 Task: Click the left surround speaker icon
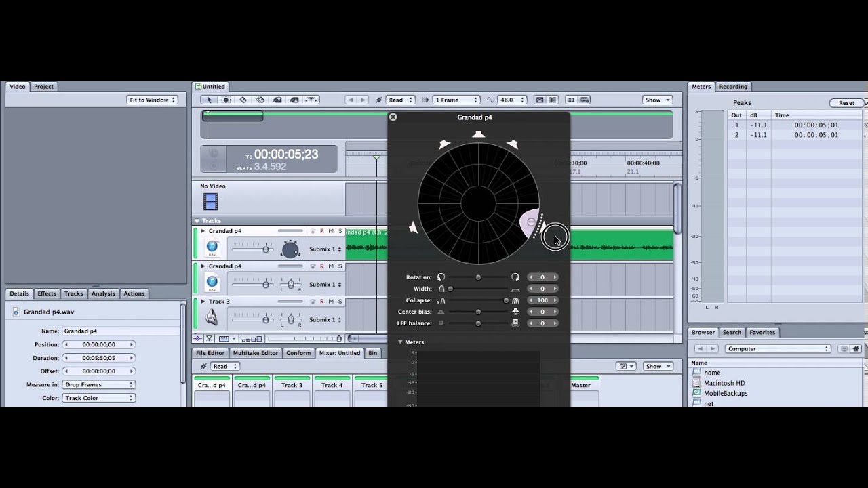pos(413,228)
